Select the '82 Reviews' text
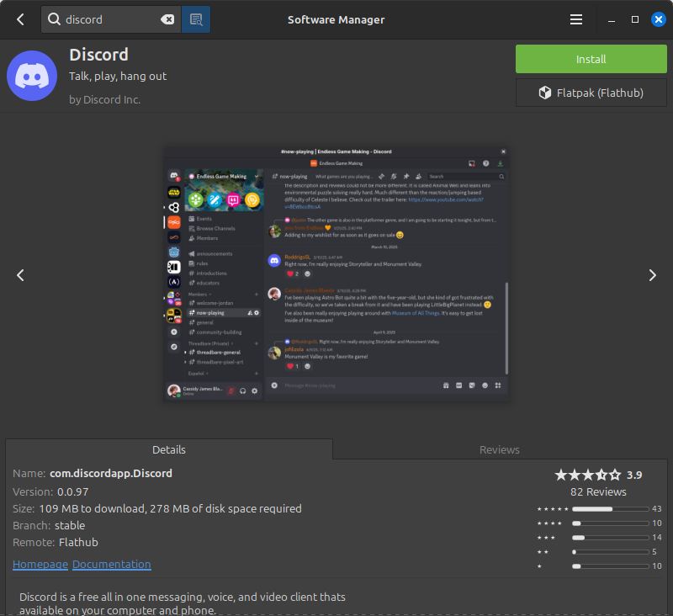673x616 pixels. tap(598, 492)
